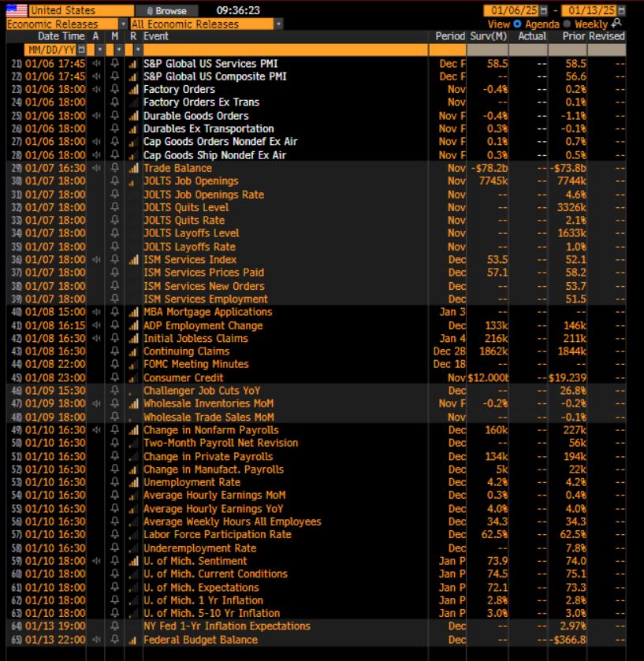644x661 pixels.
Task: Click the United States country selector field
Action: (81, 10)
